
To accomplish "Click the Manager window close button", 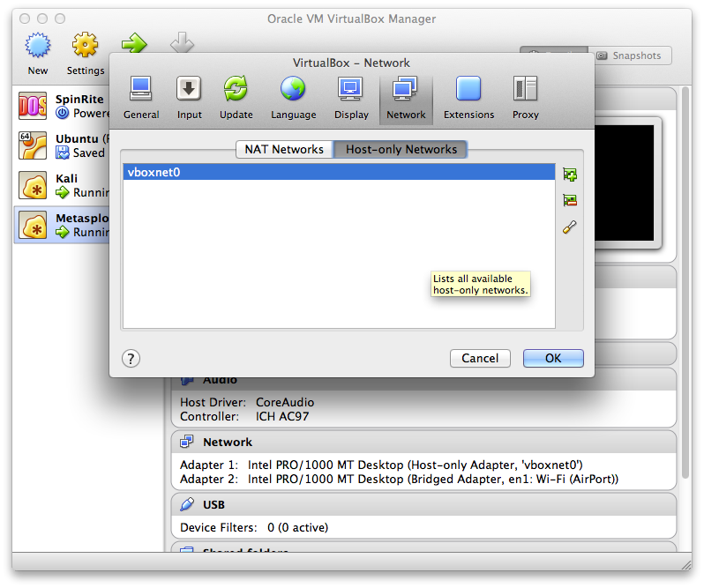I will pyautogui.click(x=25, y=19).
